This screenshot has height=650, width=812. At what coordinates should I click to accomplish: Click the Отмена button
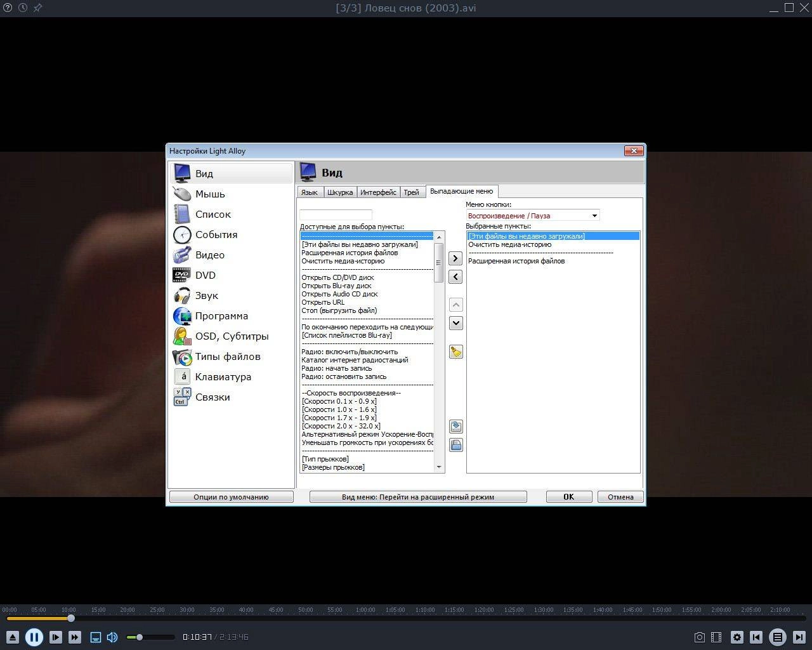tap(620, 497)
